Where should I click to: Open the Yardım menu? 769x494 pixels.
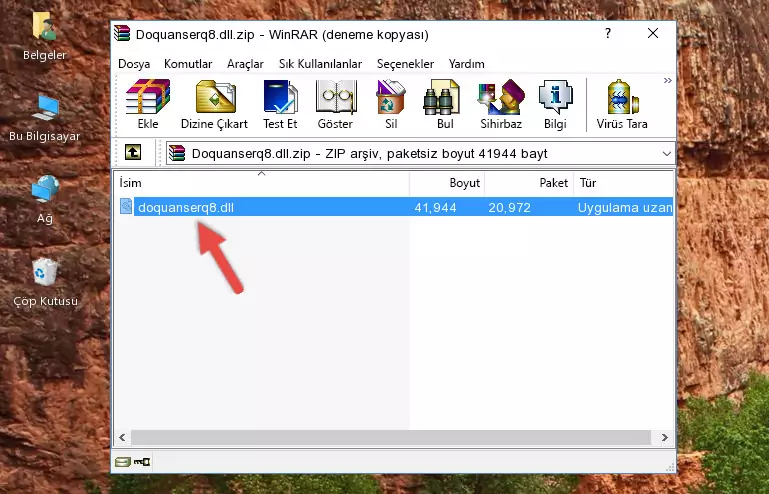(x=466, y=64)
